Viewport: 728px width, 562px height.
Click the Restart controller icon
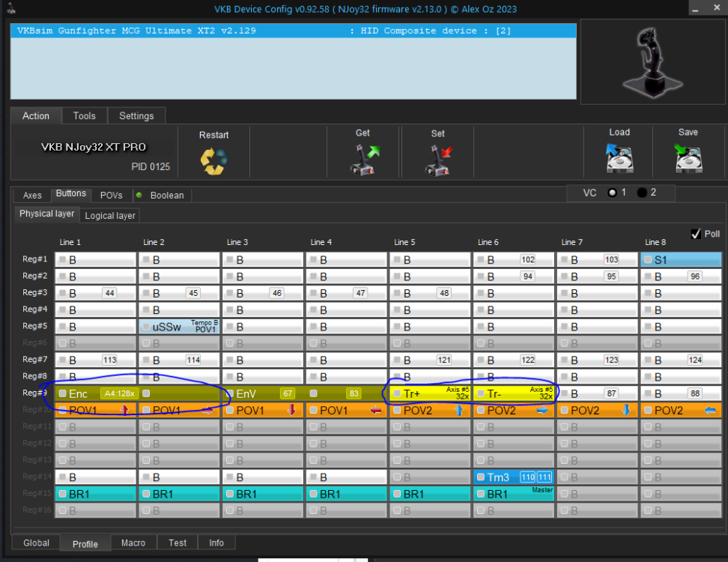[213, 160]
